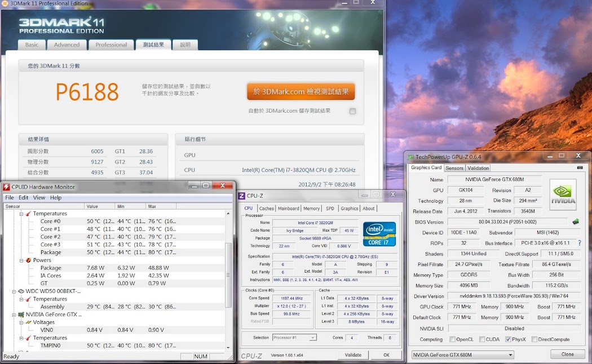This screenshot has height=364, width=592.
Task: Toggle the DirectCompute checkbox in GPU-Z
Action: pyautogui.click(x=534, y=339)
